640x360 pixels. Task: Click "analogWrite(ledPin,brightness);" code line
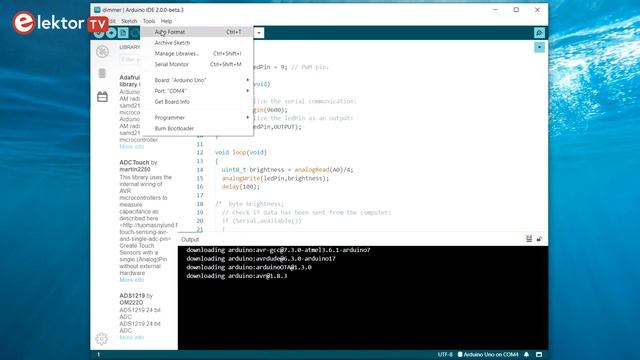point(275,178)
